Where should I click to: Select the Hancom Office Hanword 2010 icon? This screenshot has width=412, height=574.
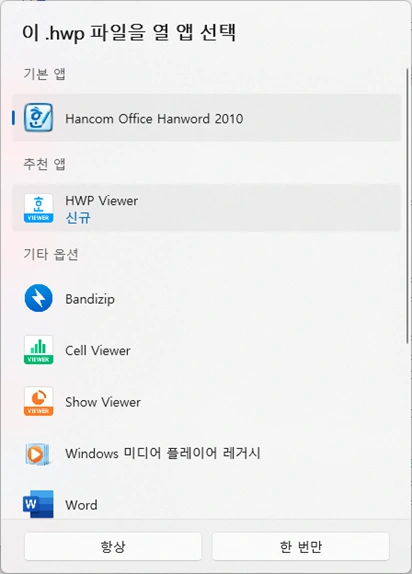click(x=38, y=118)
